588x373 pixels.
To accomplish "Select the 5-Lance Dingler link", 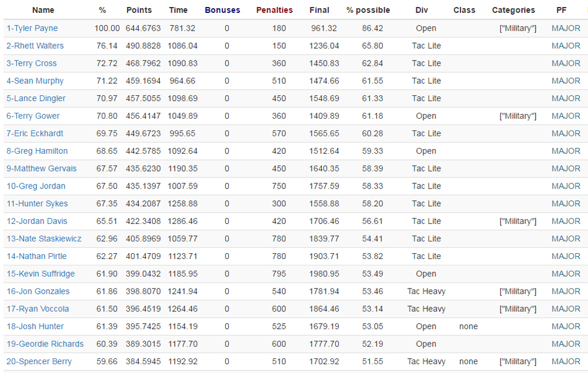I will pos(36,99).
